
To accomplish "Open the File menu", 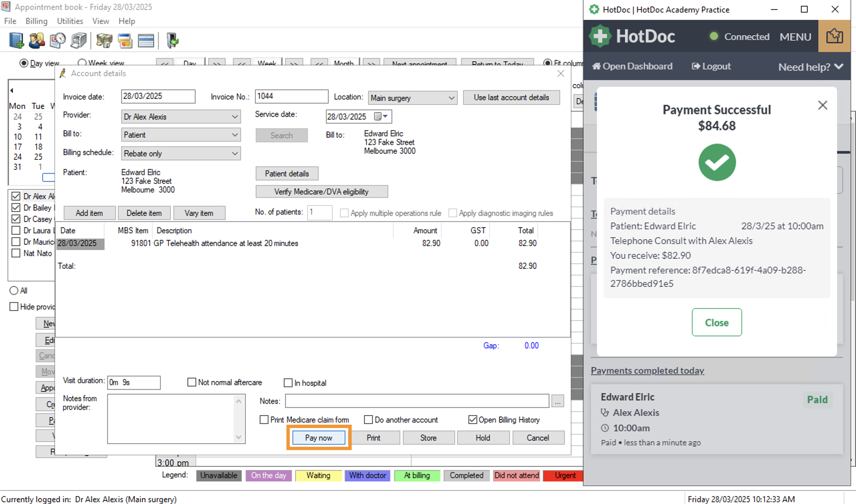I will click(x=10, y=21).
